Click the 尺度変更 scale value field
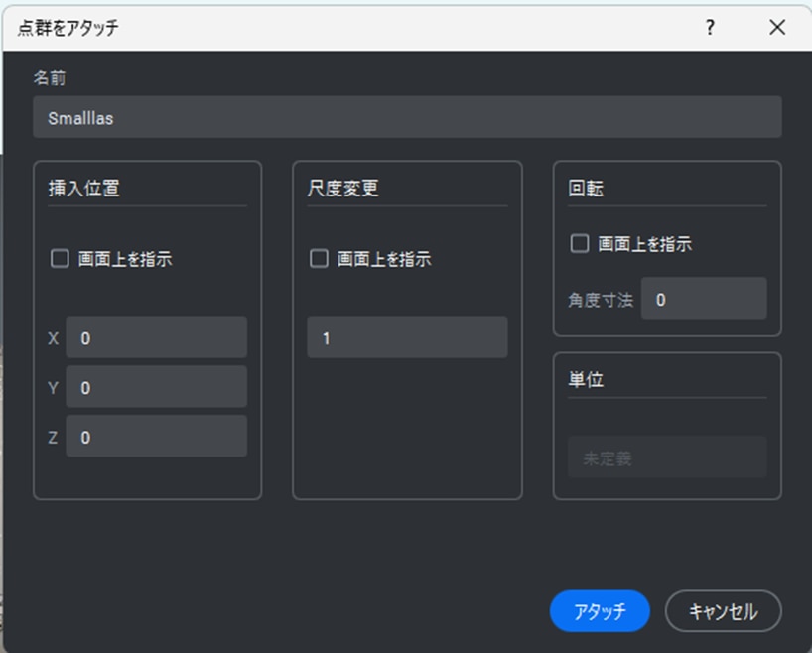The image size is (812, 653). (x=407, y=338)
